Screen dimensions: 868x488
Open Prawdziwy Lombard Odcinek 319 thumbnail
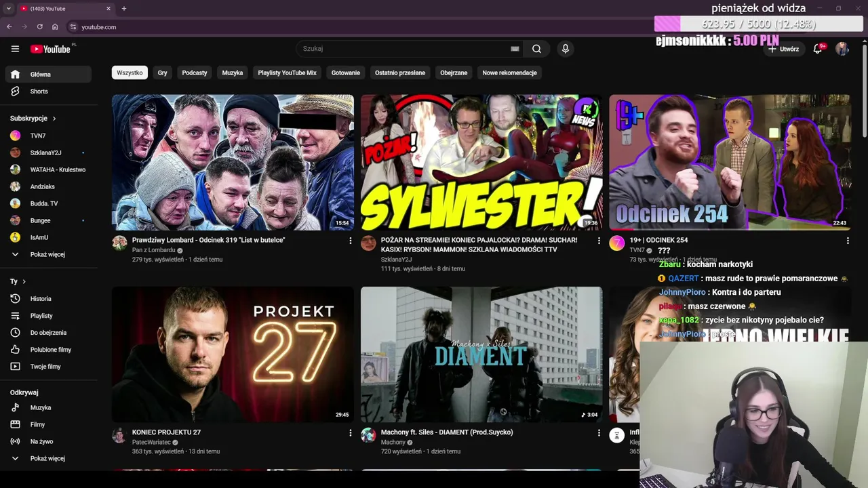(233, 163)
